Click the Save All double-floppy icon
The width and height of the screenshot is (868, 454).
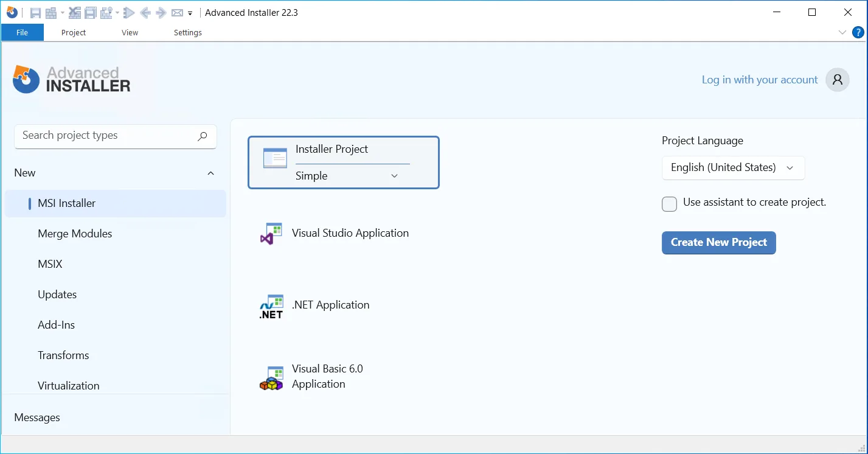pyautogui.click(x=91, y=13)
